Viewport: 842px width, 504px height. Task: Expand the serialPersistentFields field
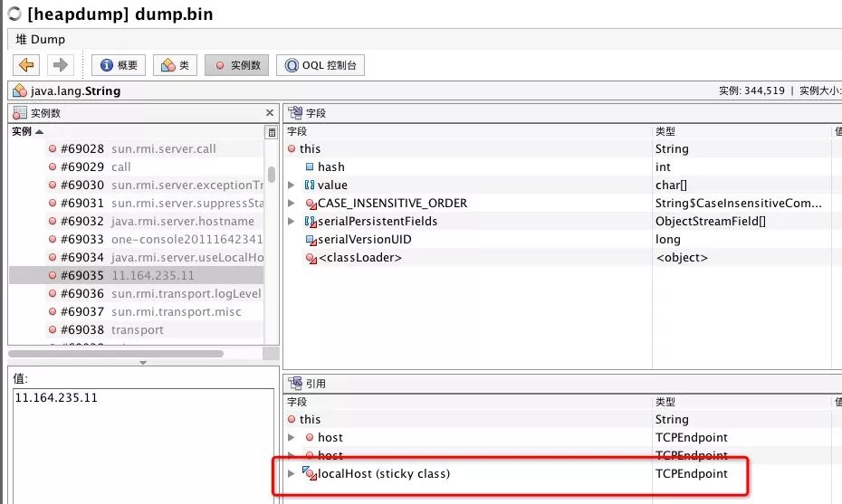tap(292, 221)
